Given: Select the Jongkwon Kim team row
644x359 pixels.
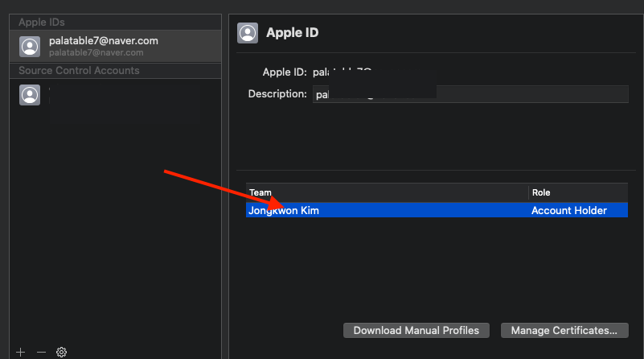Looking at the screenshot, I should [x=437, y=210].
